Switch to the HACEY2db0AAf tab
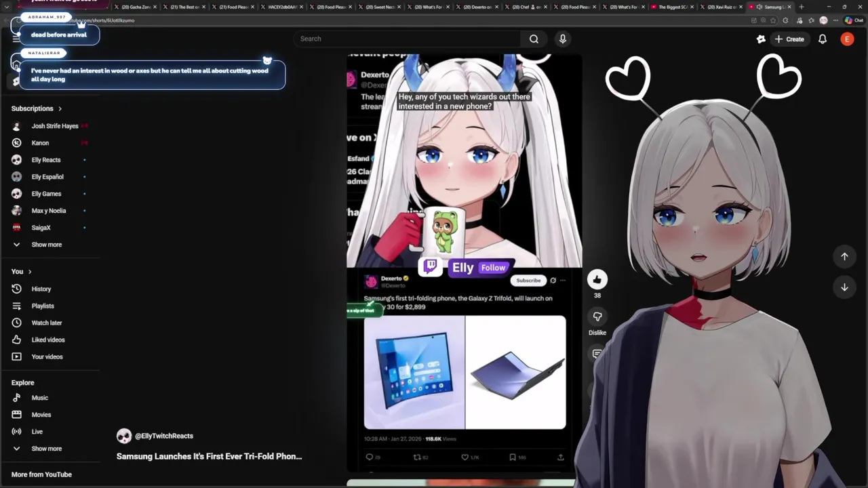The image size is (868, 488). pos(282,7)
